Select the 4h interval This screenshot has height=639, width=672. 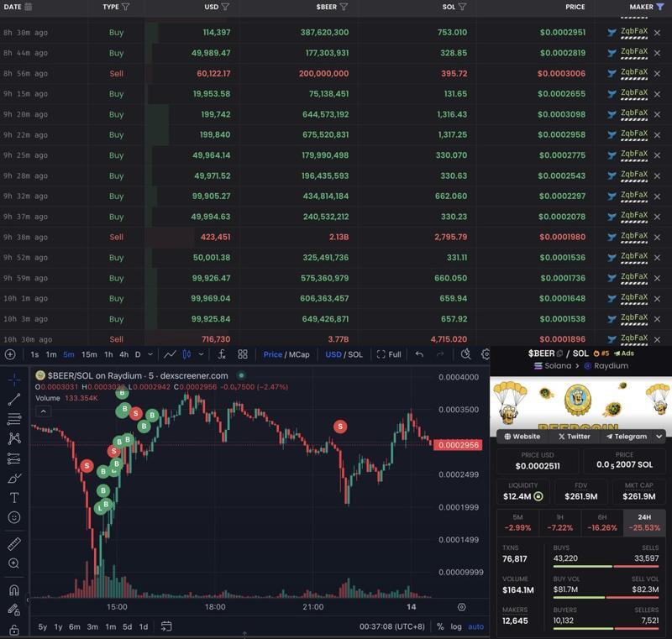[123, 354]
